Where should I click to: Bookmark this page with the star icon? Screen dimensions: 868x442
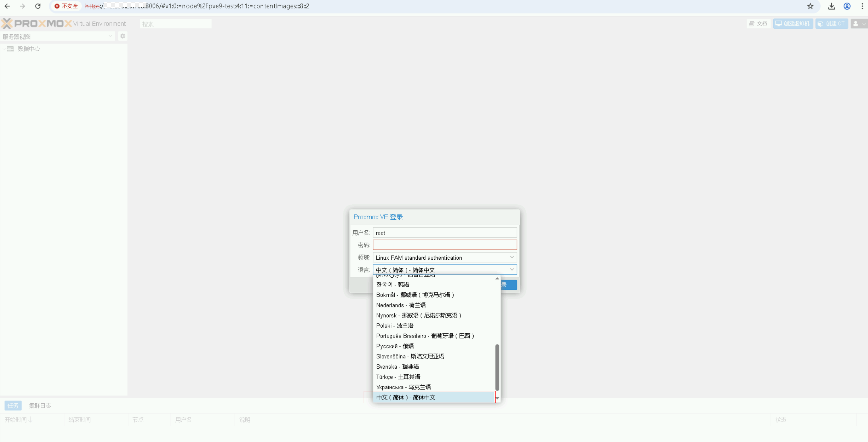pos(810,6)
